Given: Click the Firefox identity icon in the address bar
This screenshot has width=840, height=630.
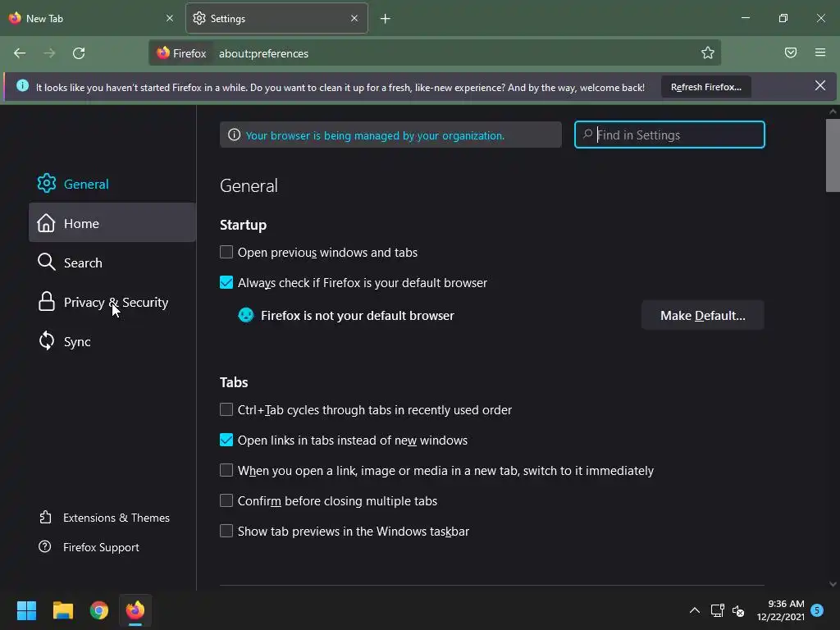Looking at the screenshot, I should pos(163,52).
